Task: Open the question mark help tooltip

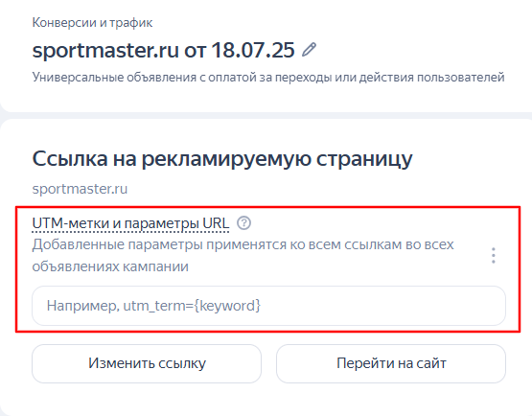Action: pyautogui.click(x=243, y=223)
